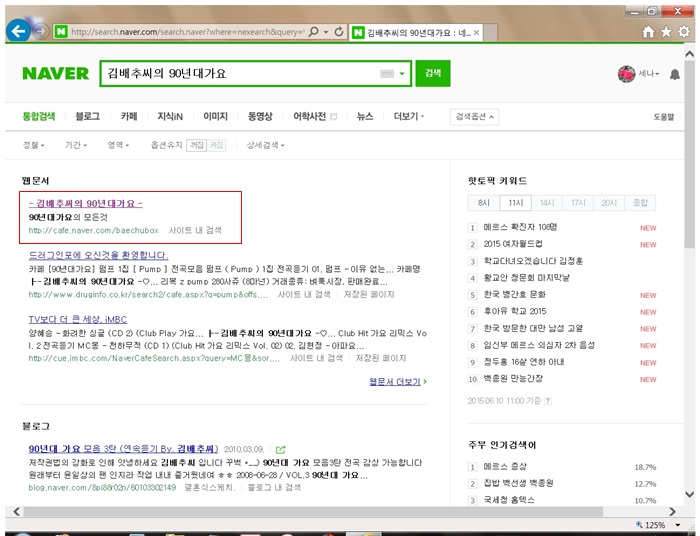Screen dimensions: 700x536
Task: Open the on-screen keyboard icon in search box
Action: tap(387, 74)
